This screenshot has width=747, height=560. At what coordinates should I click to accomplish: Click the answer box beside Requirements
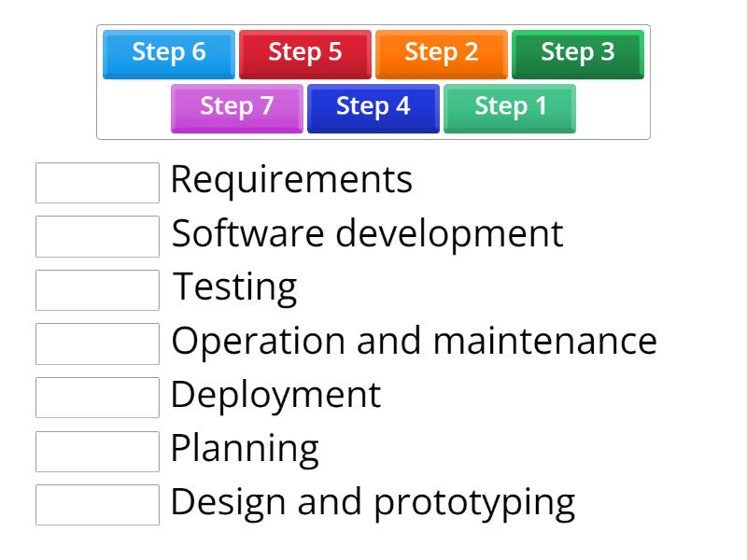tap(97, 183)
